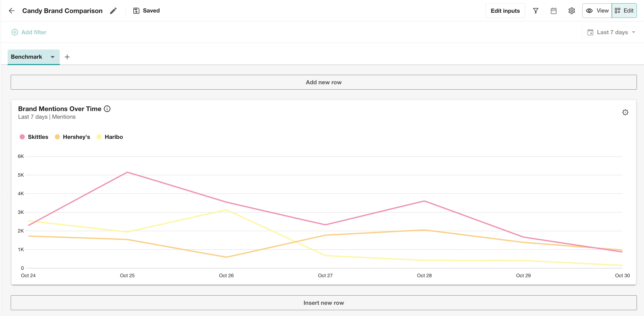The width and height of the screenshot is (644, 316).
Task: Click the back arrow icon
Action: [12, 11]
